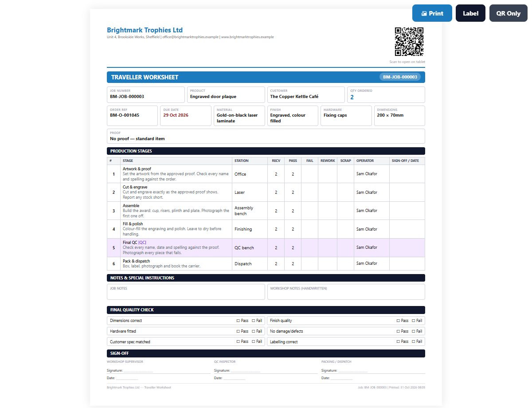Select the Brightmark Trophies Ltd heading
Viewport: 532px width, 408px height.
point(145,30)
